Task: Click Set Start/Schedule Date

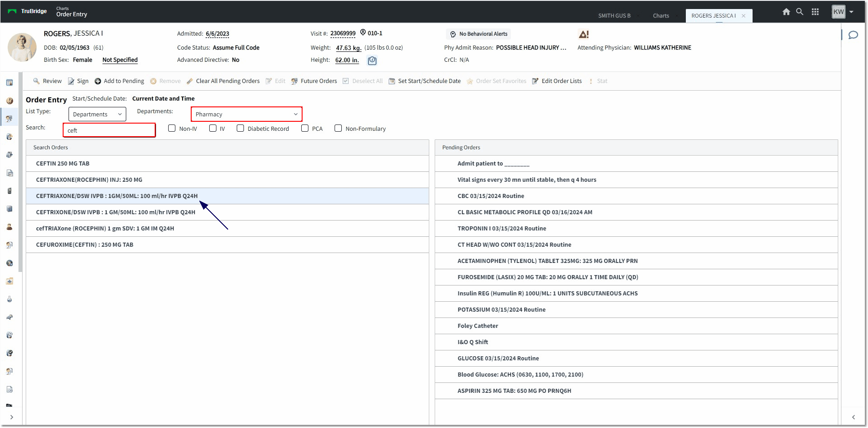Action: (424, 81)
